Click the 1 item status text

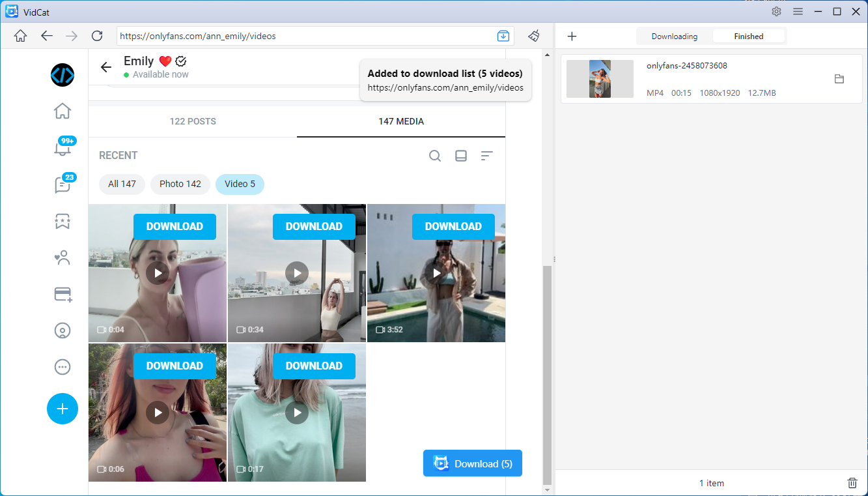click(x=712, y=483)
